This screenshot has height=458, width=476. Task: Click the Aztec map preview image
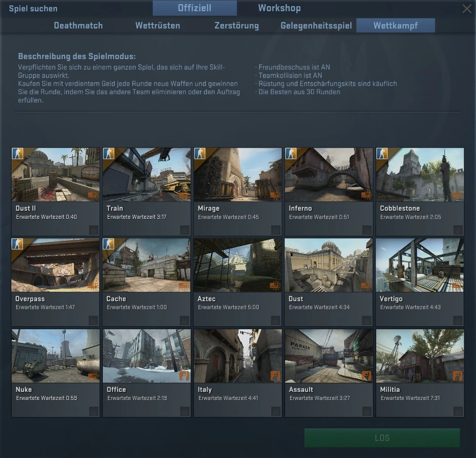point(238,265)
